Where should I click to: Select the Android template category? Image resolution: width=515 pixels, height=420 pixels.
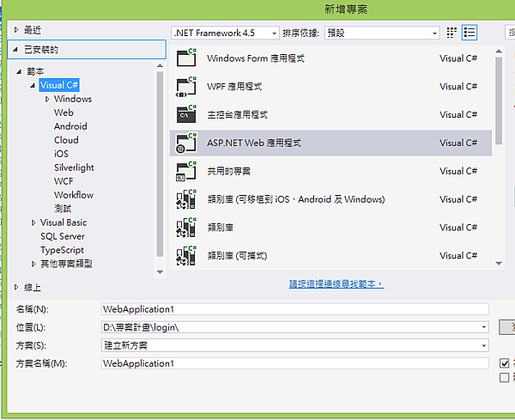tap(70, 126)
